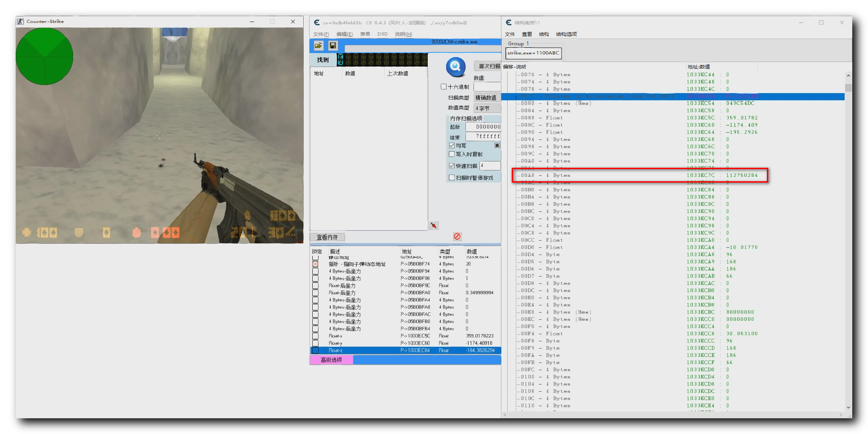
Task: Open the 编辑(E) menu in Cheat Engine
Action: (x=345, y=34)
